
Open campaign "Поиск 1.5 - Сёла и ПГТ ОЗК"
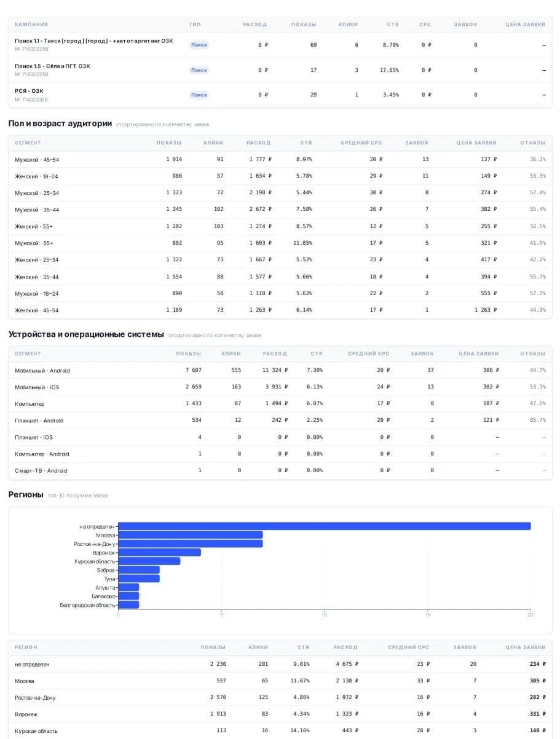point(52,66)
